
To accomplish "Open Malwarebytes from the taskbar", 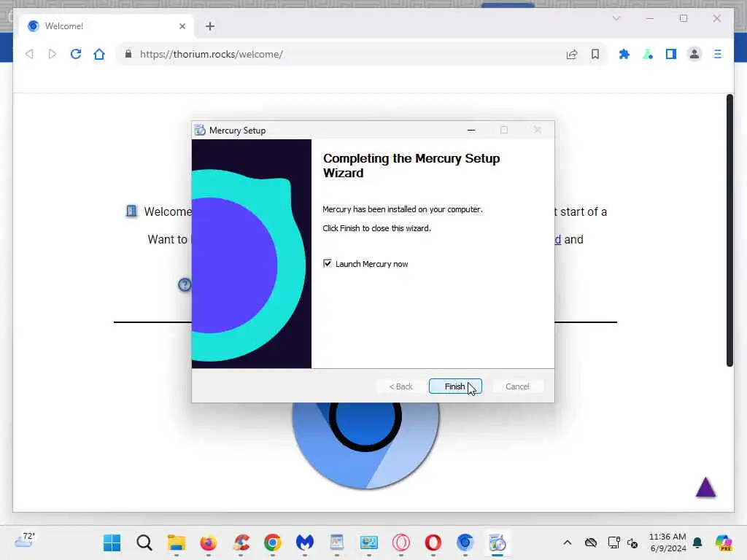I will [305, 542].
